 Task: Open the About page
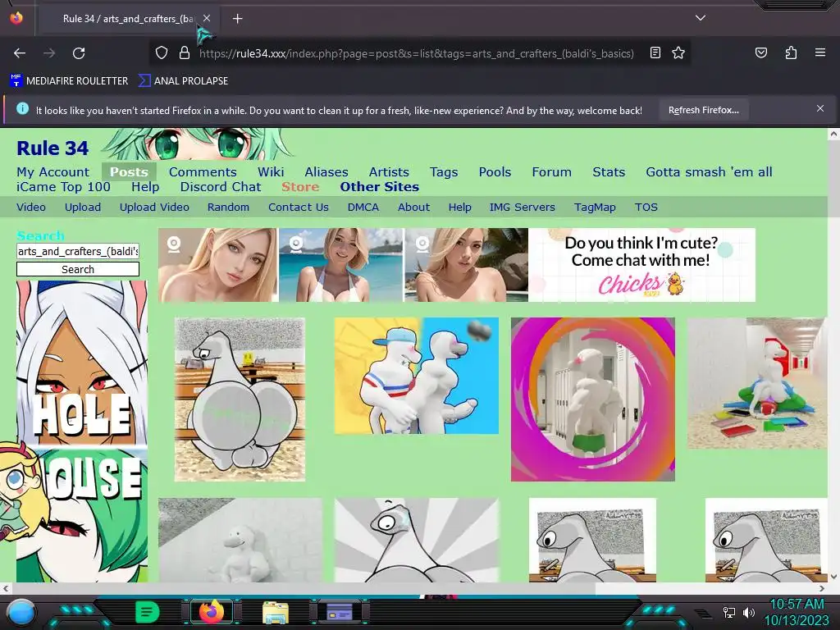pos(413,208)
